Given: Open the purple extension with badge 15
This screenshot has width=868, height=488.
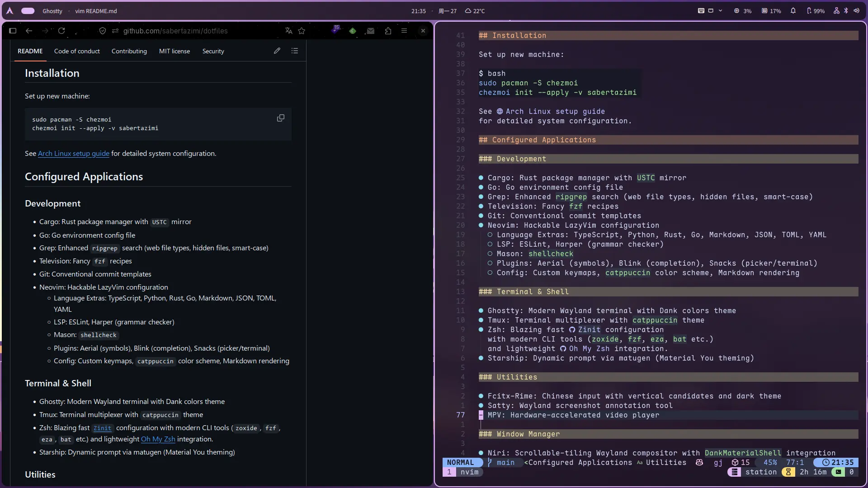Looking at the screenshot, I should 335,30.
